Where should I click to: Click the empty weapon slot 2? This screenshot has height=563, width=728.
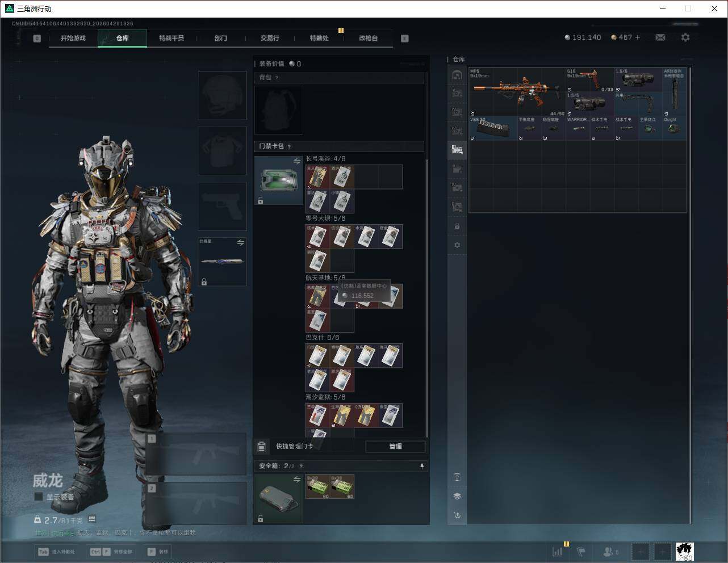pos(196,503)
